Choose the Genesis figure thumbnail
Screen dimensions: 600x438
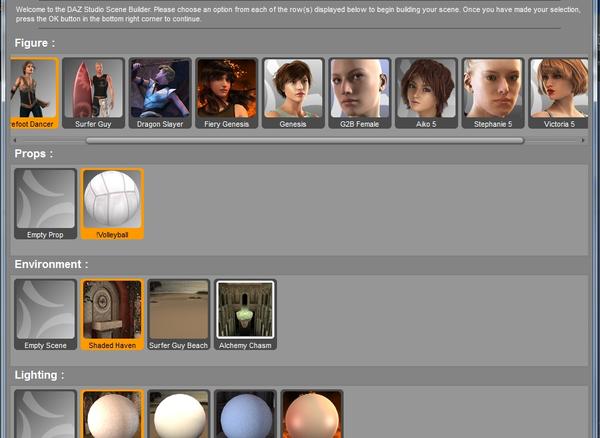coord(293,93)
